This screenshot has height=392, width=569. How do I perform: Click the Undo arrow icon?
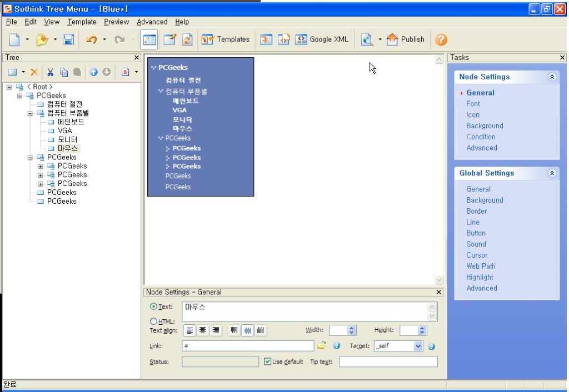92,39
